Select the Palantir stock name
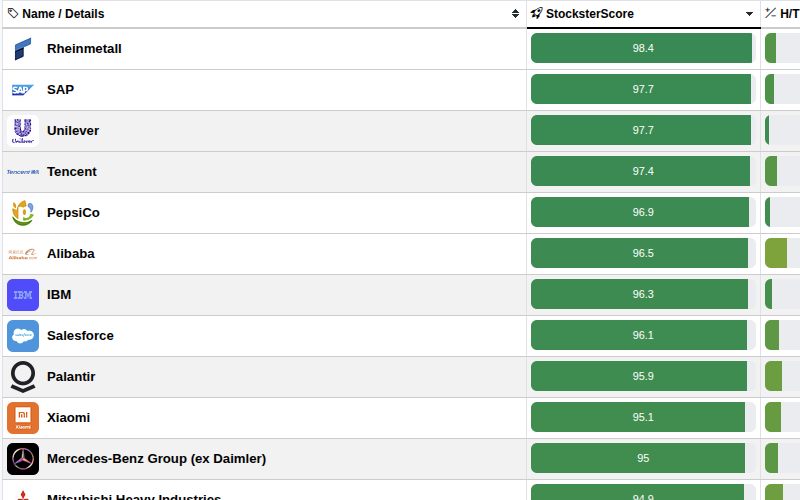800x500 pixels. pos(71,377)
